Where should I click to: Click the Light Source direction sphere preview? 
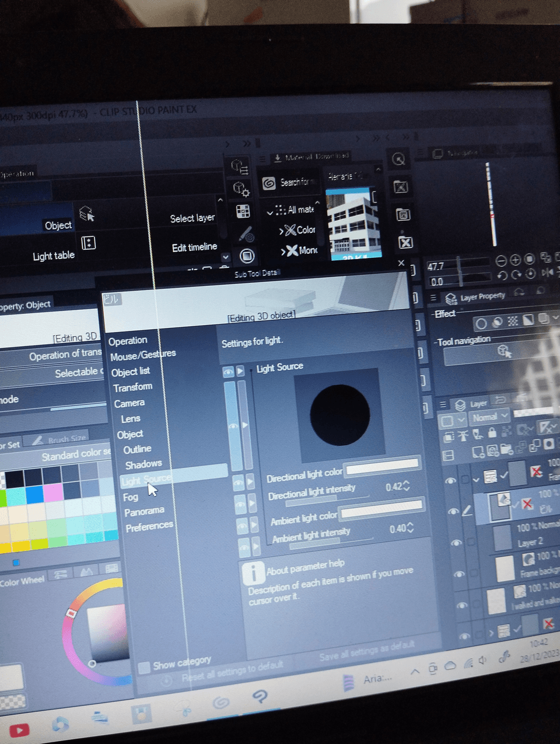tap(340, 414)
